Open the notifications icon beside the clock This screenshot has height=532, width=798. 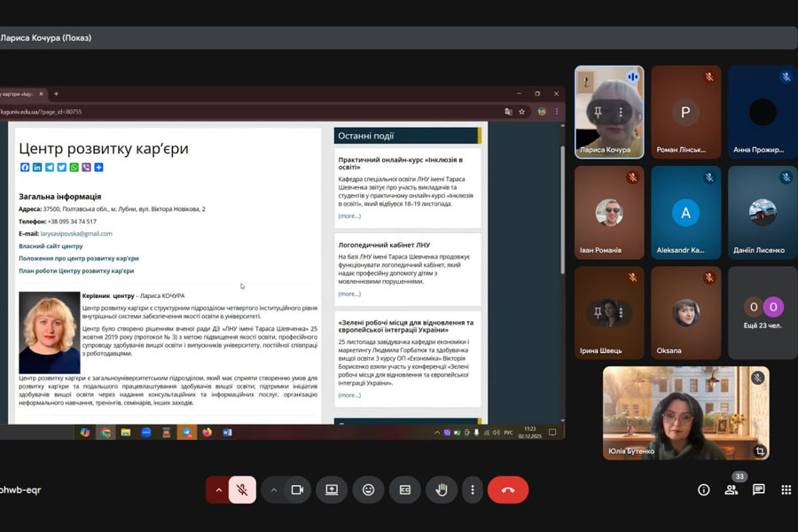(x=552, y=432)
